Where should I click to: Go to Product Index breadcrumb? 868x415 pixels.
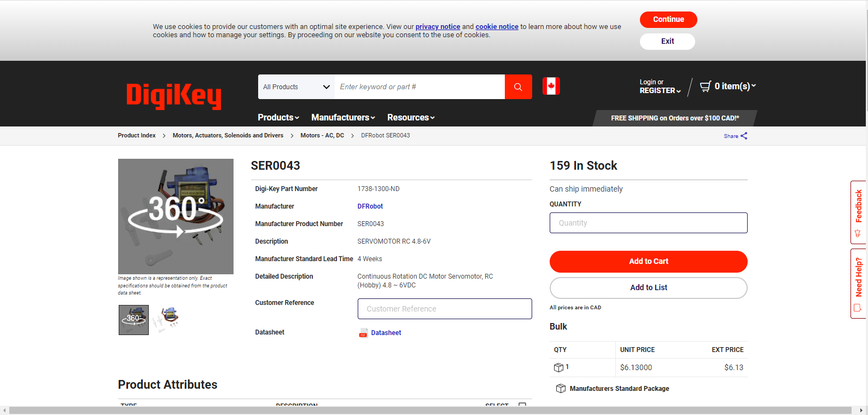click(137, 136)
